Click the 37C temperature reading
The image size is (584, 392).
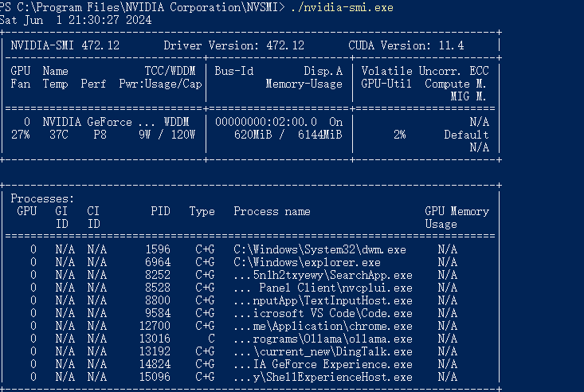point(55,135)
